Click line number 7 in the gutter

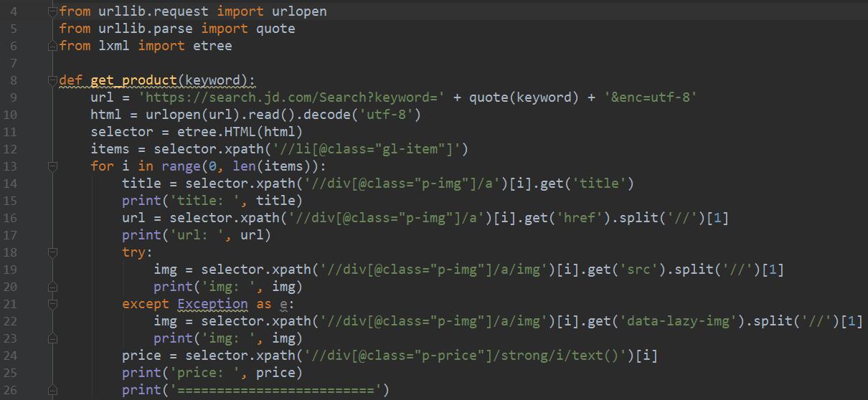(14, 63)
